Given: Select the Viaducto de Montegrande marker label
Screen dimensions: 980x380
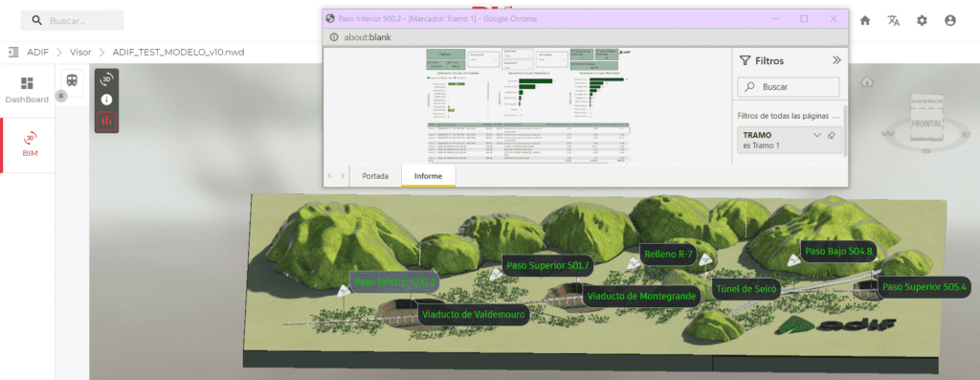Looking at the screenshot, I should pos(642,297).
